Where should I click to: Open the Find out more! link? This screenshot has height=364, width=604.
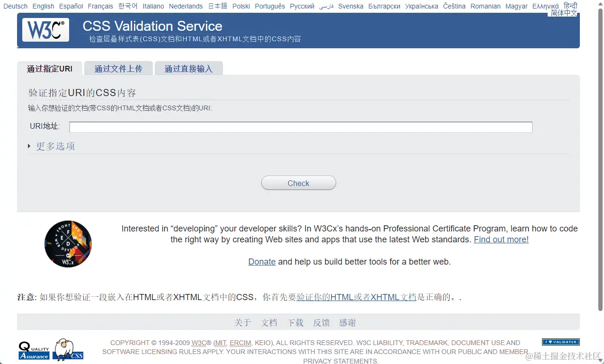[501, 240]
